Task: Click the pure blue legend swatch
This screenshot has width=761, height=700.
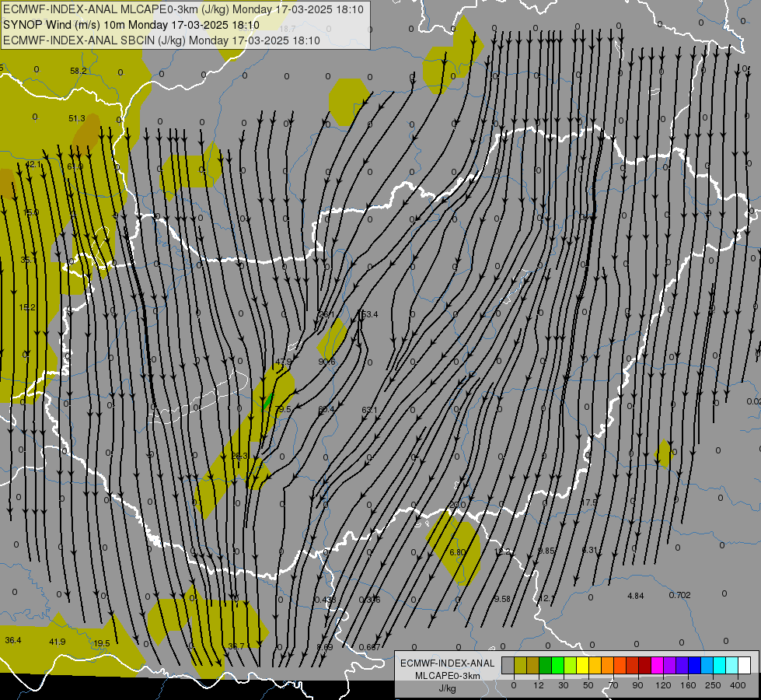Action: tap(694, 665)
